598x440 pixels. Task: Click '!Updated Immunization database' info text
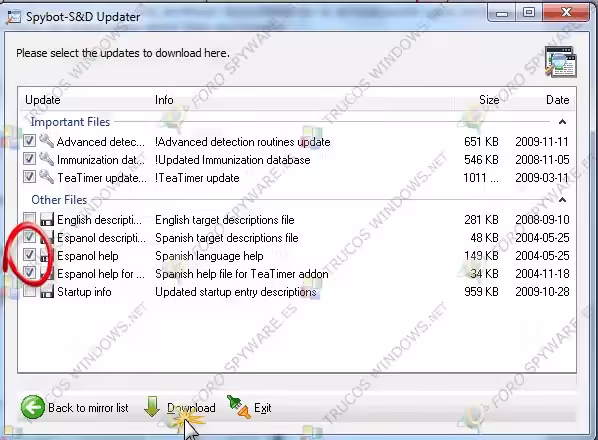coord(233,160)
